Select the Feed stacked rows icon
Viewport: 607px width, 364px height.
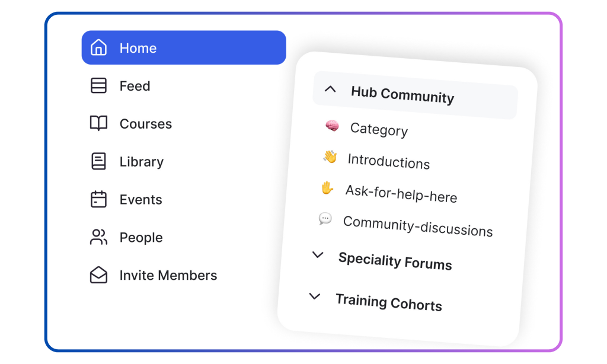98,85
